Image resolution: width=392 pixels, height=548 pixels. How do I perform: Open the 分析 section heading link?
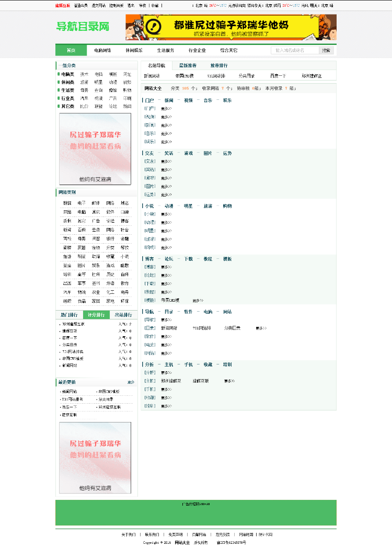(149, 364)
